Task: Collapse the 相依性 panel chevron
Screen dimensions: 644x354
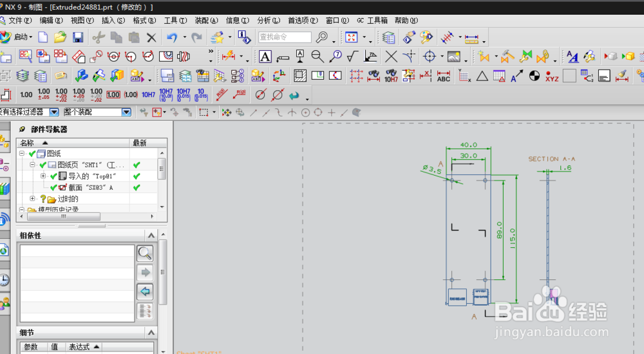Action: (x=151, y=236)
